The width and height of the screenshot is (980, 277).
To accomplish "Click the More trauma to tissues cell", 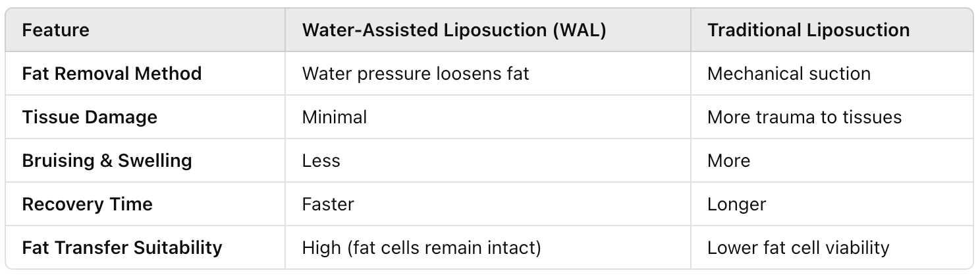I will point(805,117).
